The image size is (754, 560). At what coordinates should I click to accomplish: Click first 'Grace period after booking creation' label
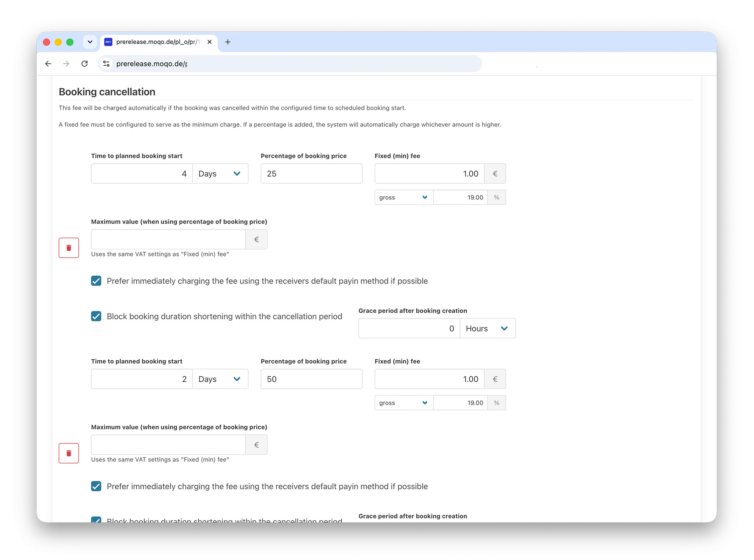(x=413, y=311)
